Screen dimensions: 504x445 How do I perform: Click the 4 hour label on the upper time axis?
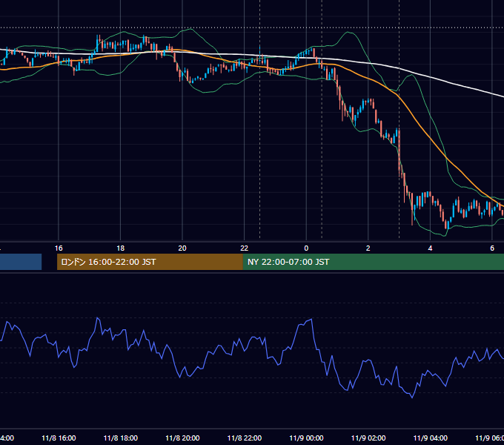[430, 248]
